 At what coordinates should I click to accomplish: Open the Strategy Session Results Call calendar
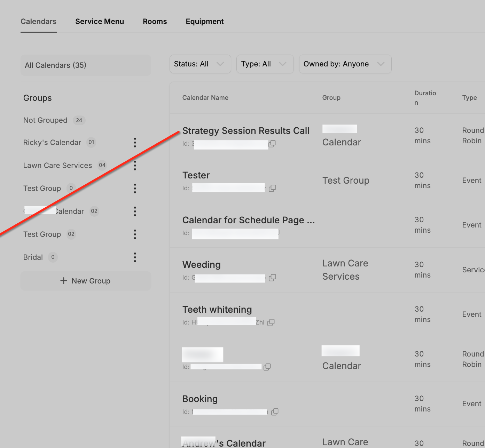tap(246, 131)
